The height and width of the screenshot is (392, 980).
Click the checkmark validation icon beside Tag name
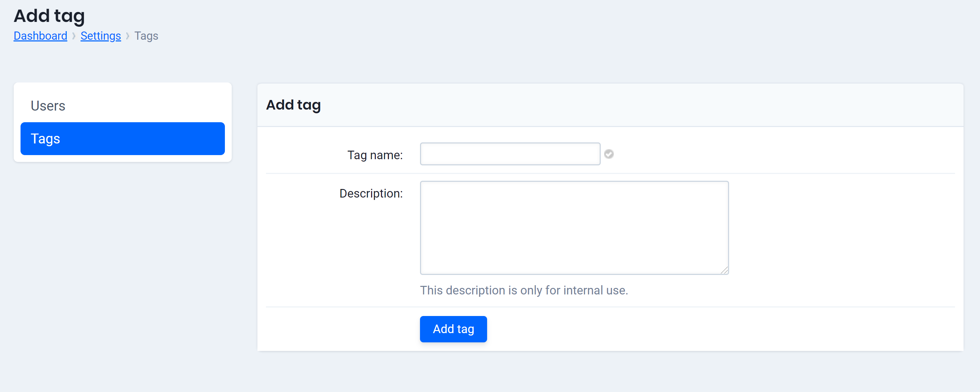click(609, 154)
